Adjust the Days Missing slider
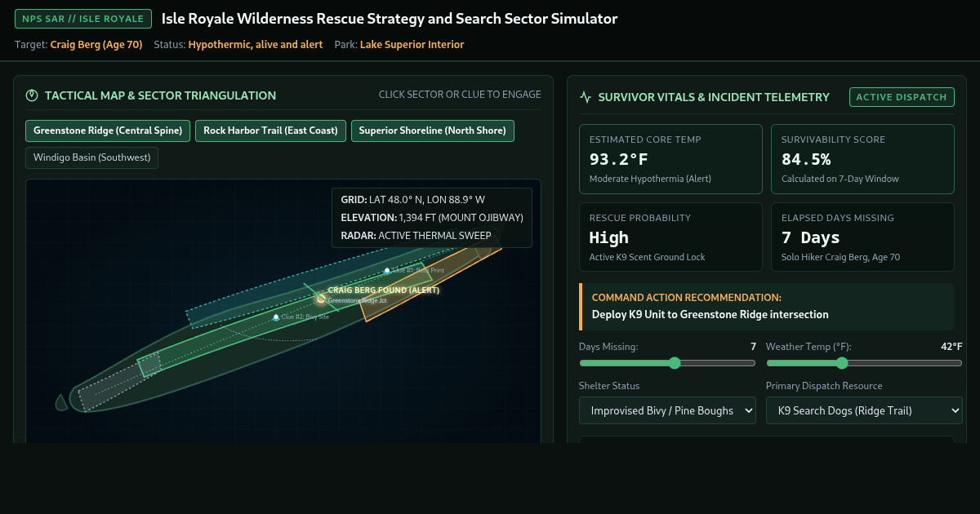Screen dimensions: 980x514 [x=667, y=363]
